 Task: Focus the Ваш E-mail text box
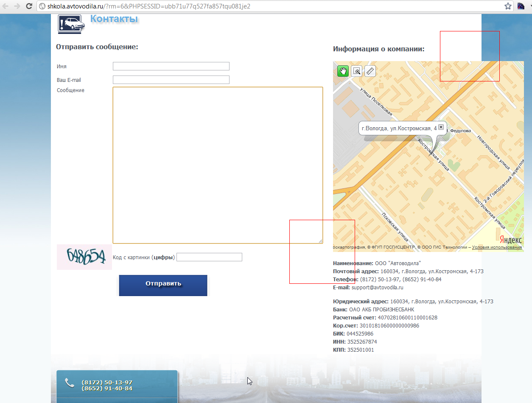(171, 80)
